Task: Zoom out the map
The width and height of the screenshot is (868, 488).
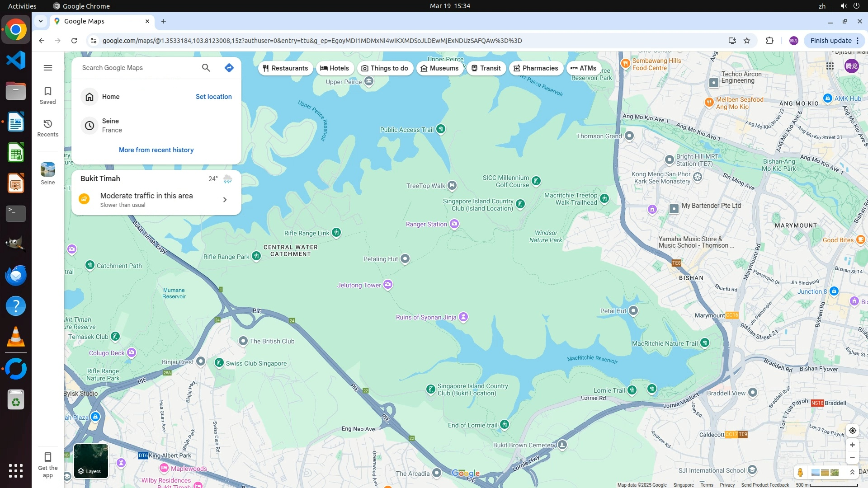Action: point(852,457)
